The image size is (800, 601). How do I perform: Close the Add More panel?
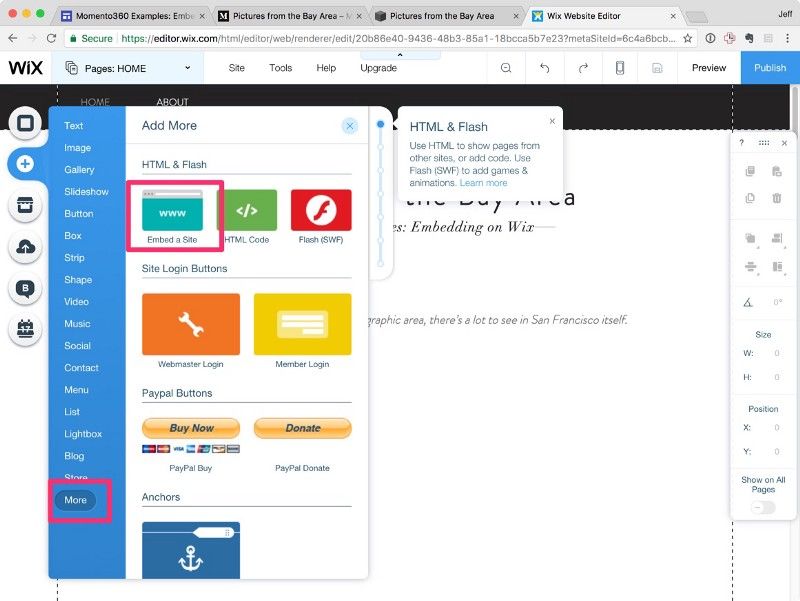pyautogui.click(x=350, y=126)
